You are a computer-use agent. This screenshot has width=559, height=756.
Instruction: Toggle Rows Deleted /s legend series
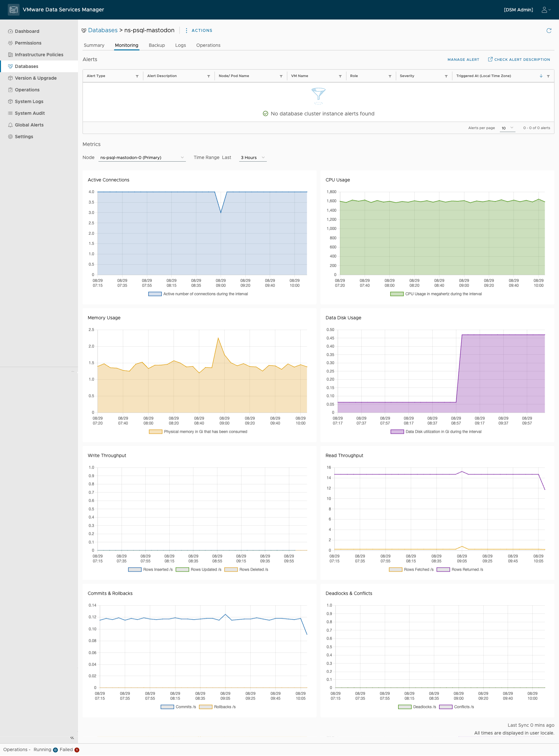click(246, 569)
